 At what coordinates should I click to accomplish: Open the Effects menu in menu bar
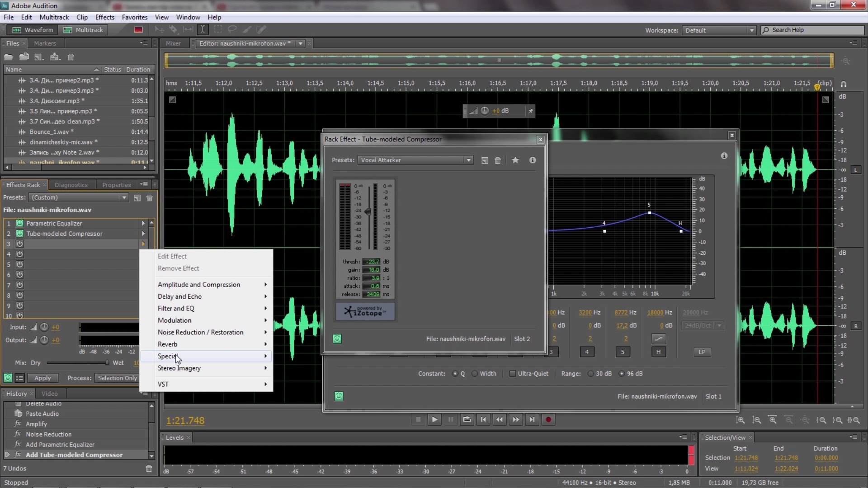click(104, 17)
